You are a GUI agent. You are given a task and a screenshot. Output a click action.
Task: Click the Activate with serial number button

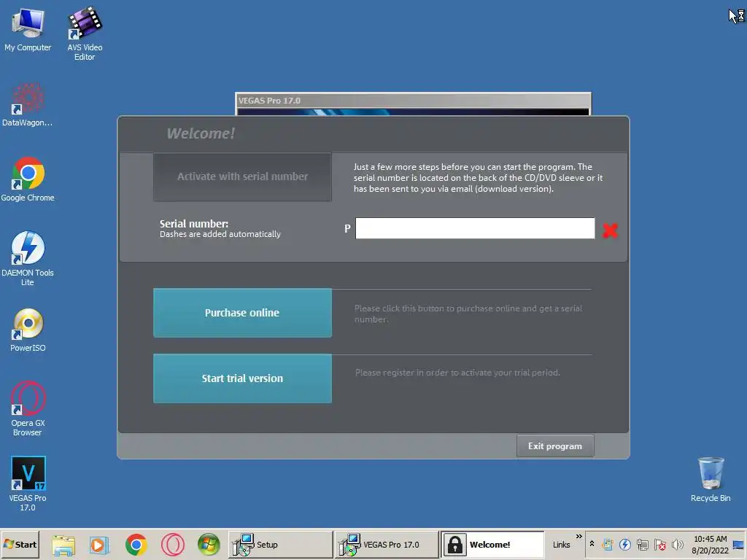(242, 176)
